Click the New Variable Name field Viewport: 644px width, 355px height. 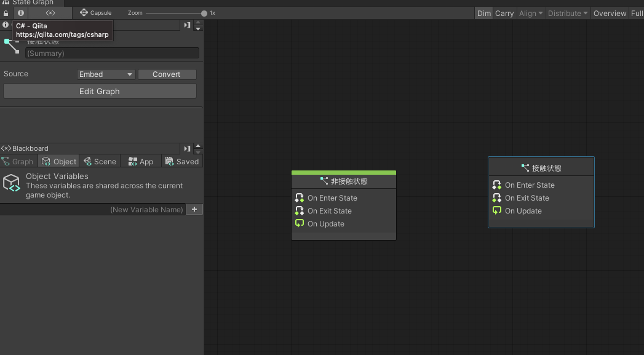pyautogui.click(x=93, y=210)
